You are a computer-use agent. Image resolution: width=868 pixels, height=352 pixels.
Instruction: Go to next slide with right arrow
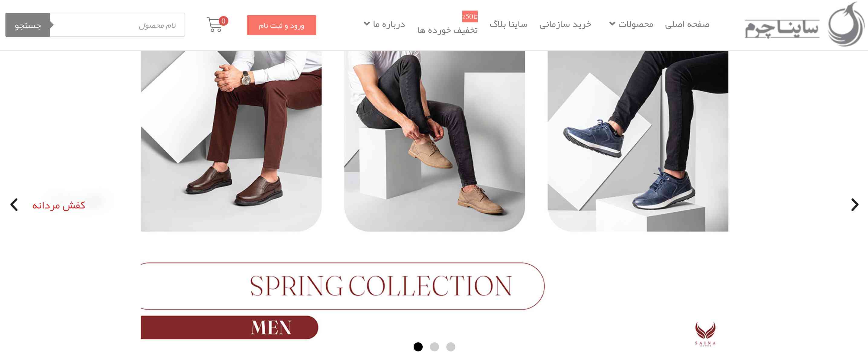click(854, 205)
